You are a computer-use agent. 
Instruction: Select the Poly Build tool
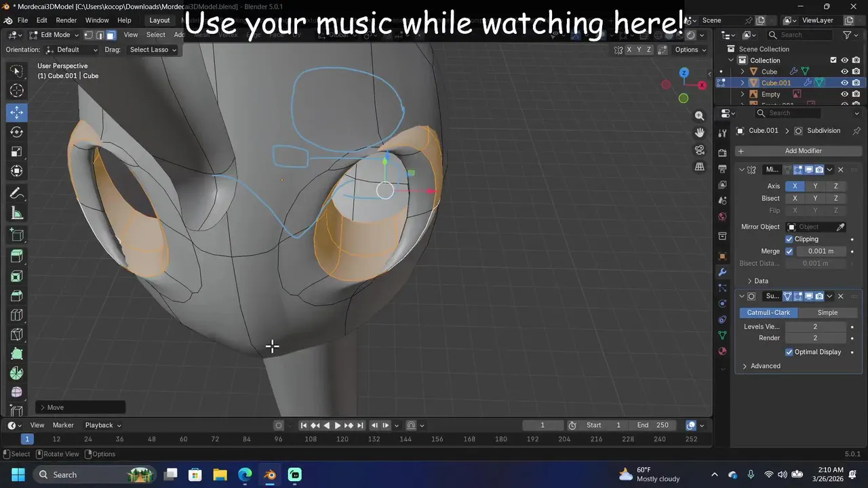[17, 354]
